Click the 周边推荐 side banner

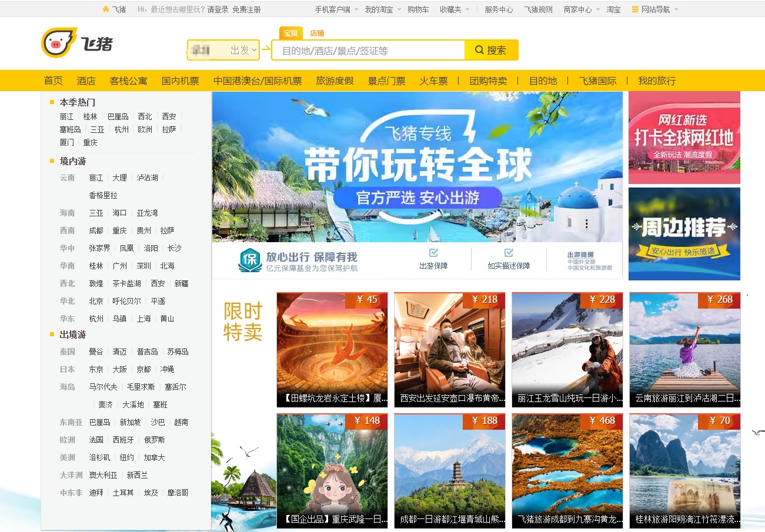[x=684, y=234]
